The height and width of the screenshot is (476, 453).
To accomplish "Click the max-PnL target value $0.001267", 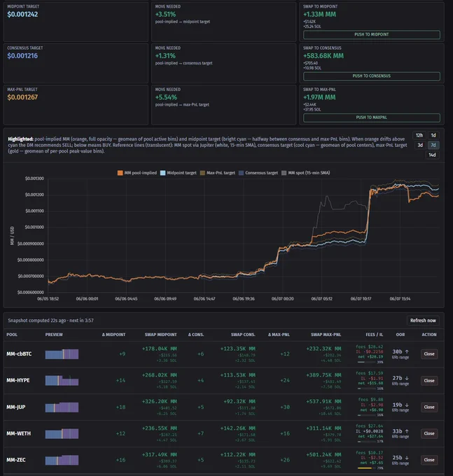I will pos(22,97).
